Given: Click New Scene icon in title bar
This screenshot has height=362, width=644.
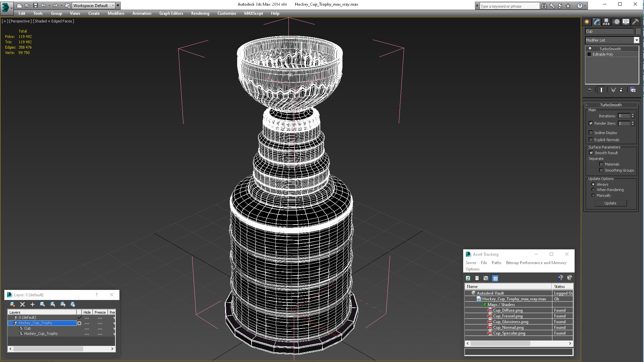Looking at the screenshot, I should click(19, 5).
